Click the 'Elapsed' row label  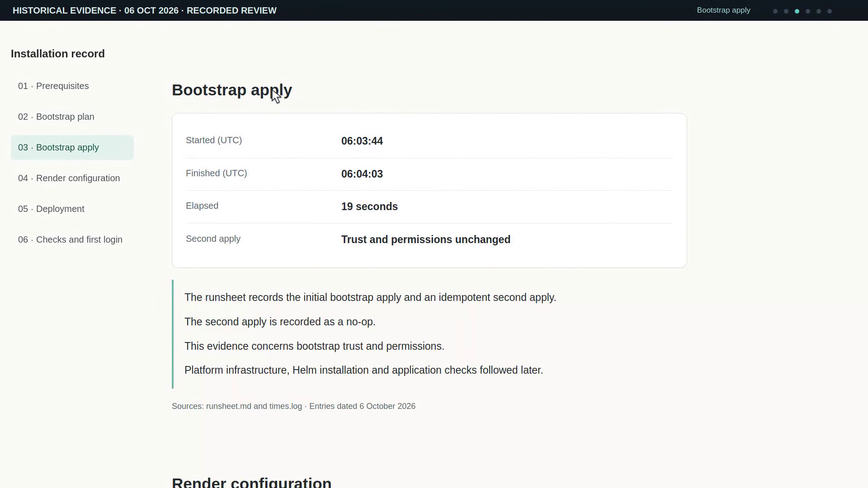pos(202,206)
